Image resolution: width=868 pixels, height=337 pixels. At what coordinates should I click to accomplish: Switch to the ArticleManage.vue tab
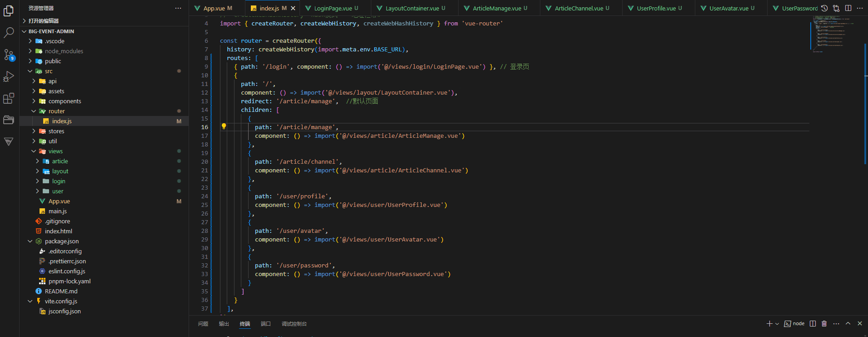[x=499, y=8]
